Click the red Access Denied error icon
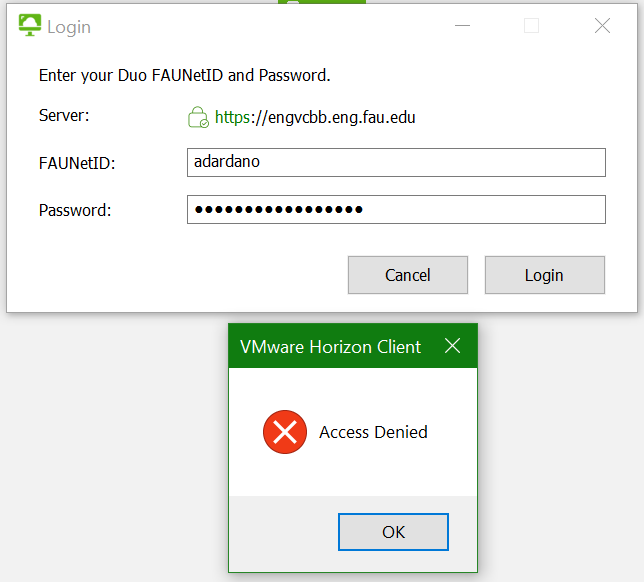644x582 pixels. pos(284,432)
